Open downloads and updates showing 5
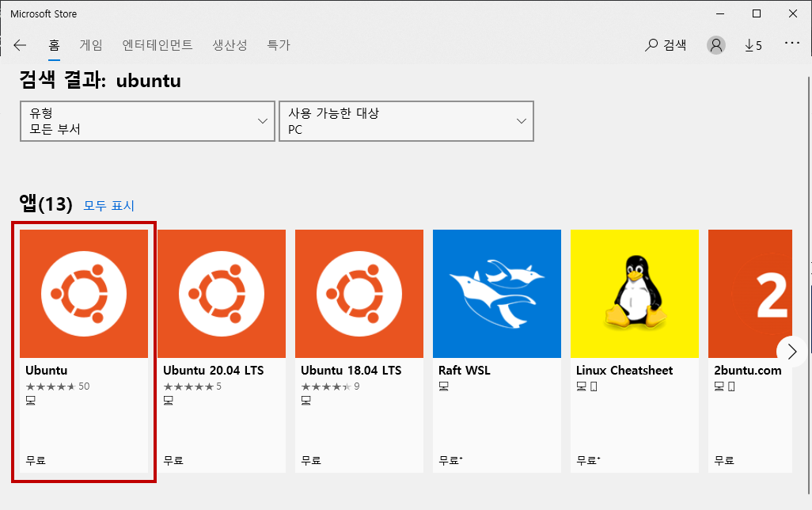This screenshot has height=510, width=812. pyautogui.click(x=753, y=46)
